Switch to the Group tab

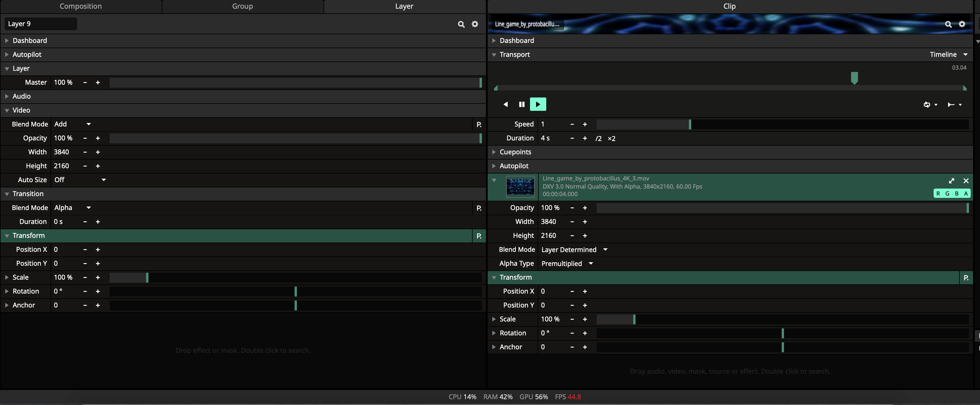[242, 6]
